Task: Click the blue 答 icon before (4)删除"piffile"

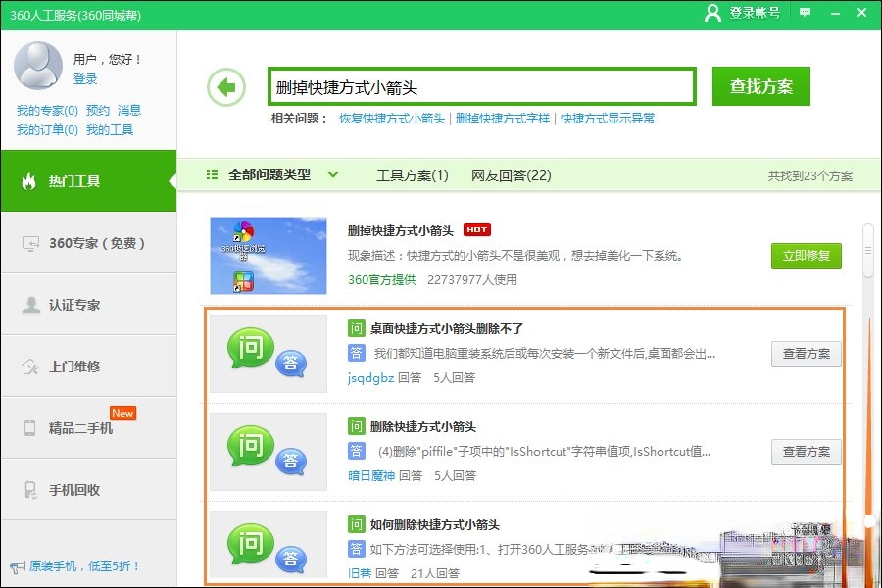Action: click(x=356, y=451)
